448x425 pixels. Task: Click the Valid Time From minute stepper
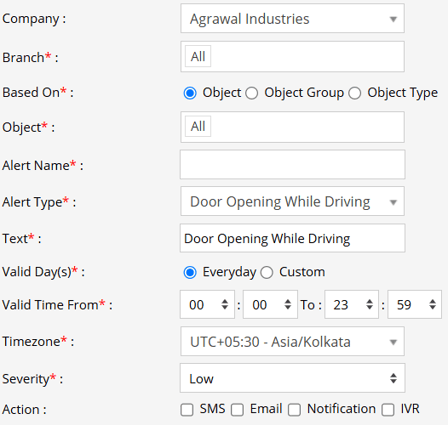[270, 304]
